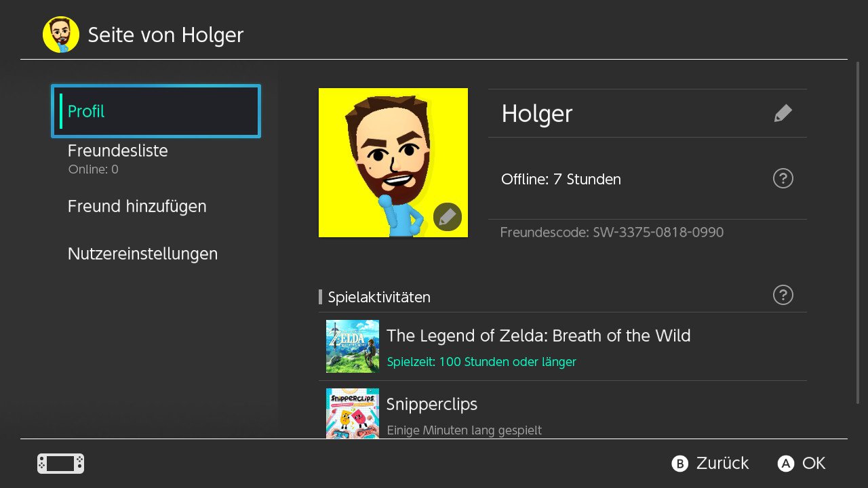Select the title The Legend of Zelda: Breath of the Wild
The width and height of the screenshot is (868, 488).
pos(538,335)
